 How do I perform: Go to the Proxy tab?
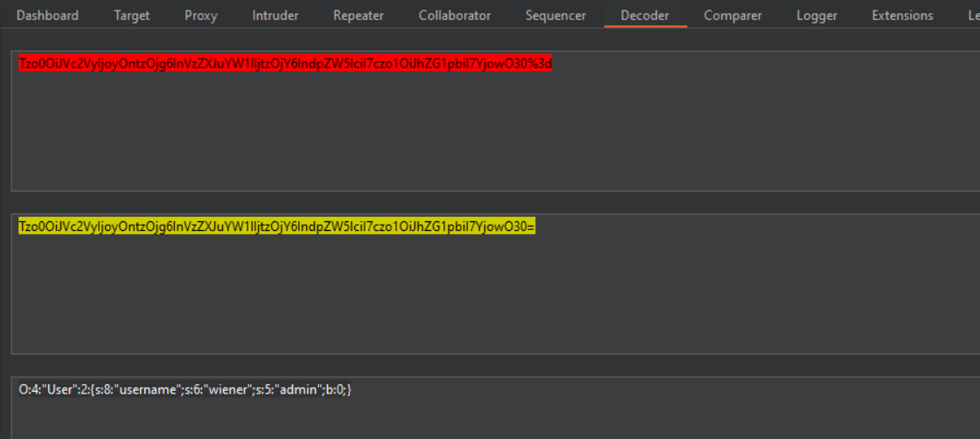[201, 16]
